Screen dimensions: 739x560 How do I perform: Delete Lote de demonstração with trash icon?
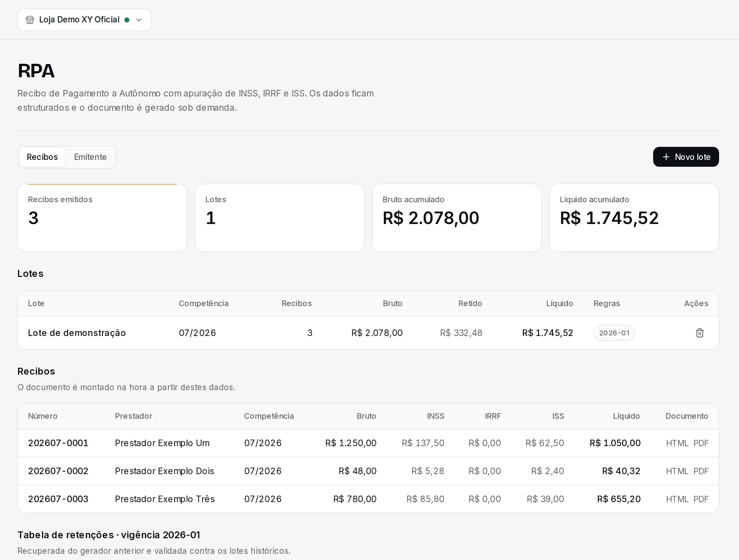(x=699, y=333)
